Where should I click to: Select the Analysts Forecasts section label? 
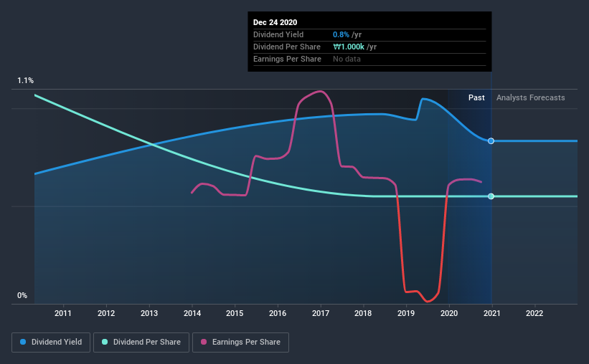tap(530, 97)
